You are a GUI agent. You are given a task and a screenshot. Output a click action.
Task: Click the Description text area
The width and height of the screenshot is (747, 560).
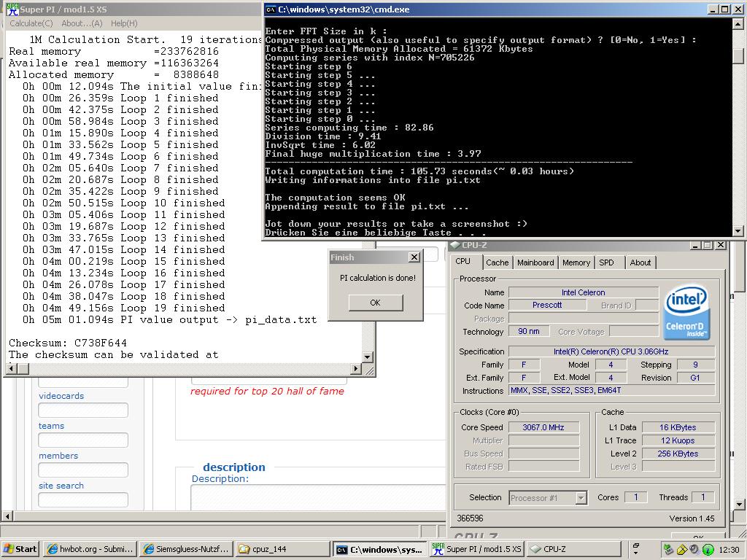click(318, 497)
